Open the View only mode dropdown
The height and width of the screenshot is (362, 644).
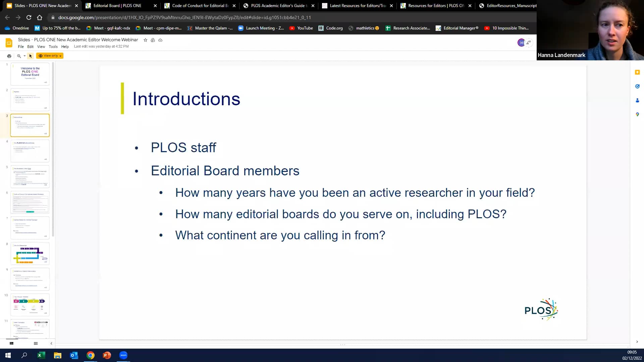click(x=50, y=56)
